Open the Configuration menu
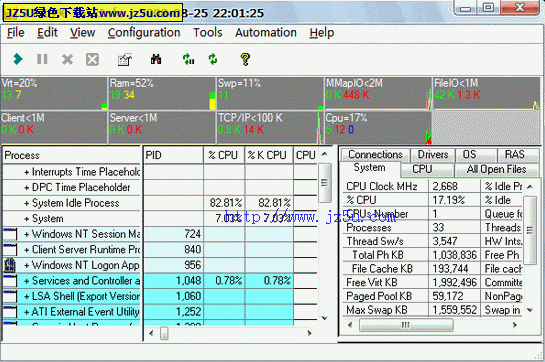This screenshot has width=545, height=362. (144, 33)
